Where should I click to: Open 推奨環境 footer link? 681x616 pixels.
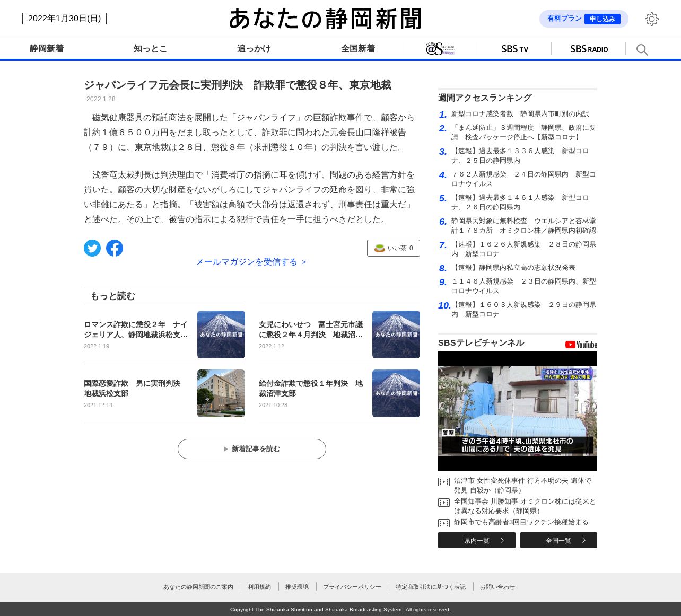(297, 587)
